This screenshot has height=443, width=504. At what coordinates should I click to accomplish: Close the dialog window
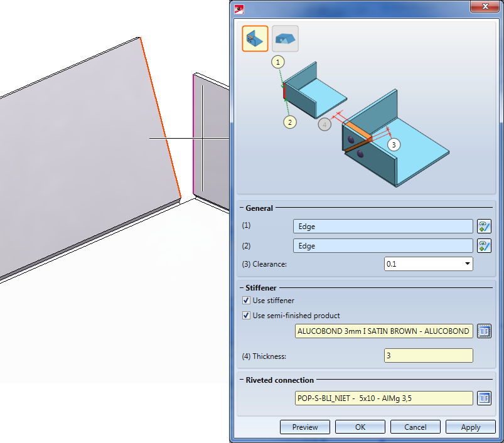pyautogui.click(x=485, y=6)
